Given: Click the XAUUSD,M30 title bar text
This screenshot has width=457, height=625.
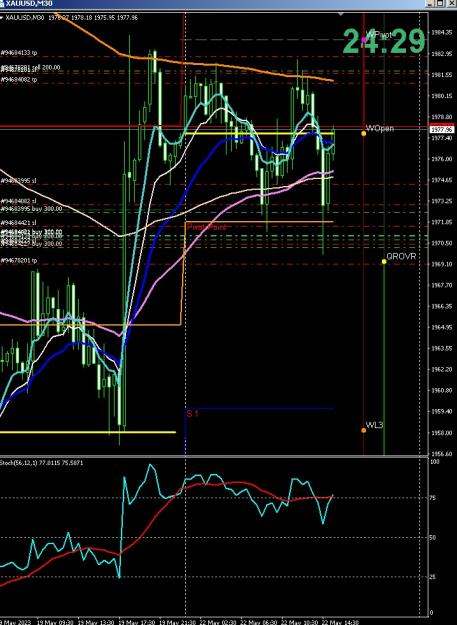Looking at the screenshot, I should 29,4.
